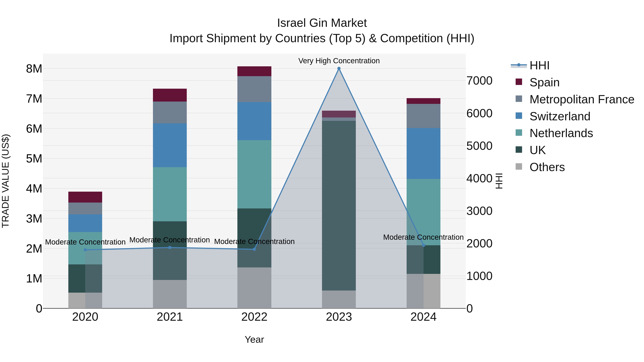The width and height of the screenshot is (644, 362).
Task: Click the 'Year' x-axis title
Action: (254, 339)
